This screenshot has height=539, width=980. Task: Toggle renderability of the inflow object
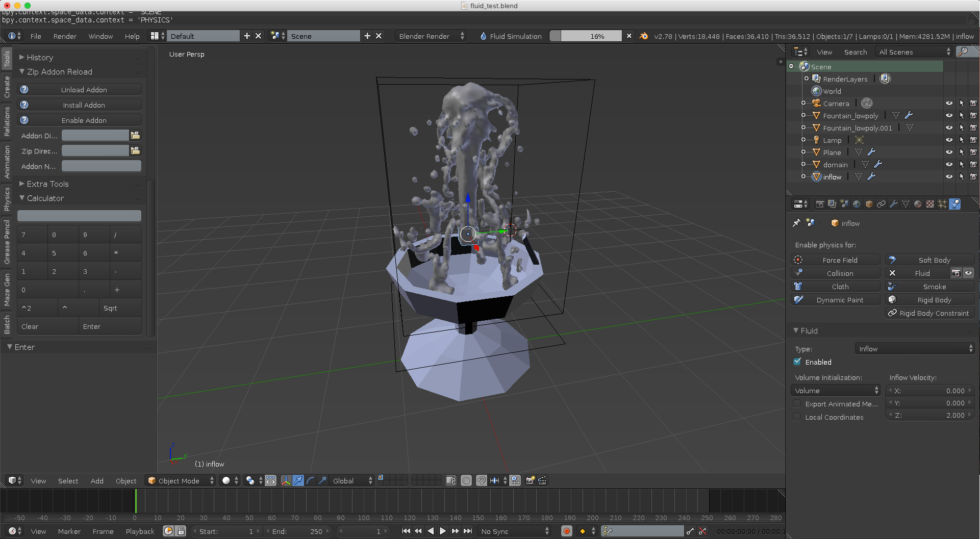tap(973, 177)
